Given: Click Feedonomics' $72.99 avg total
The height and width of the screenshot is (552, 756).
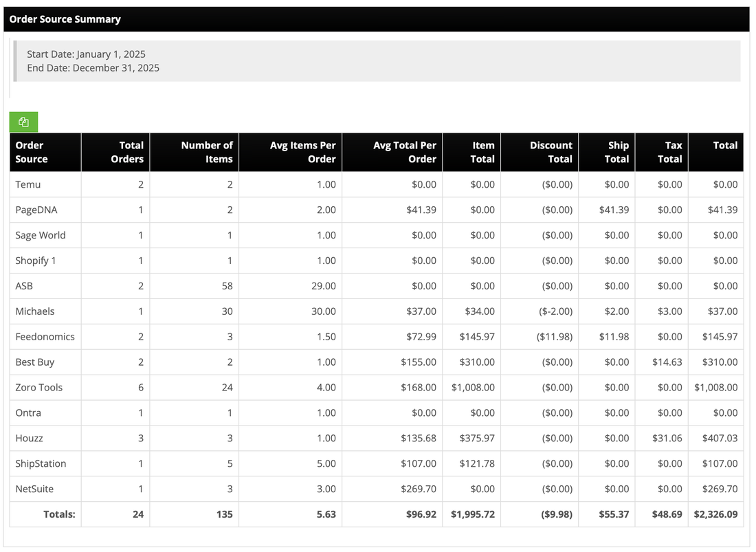Looking at the screenshot, I should (x=421, y=337).
